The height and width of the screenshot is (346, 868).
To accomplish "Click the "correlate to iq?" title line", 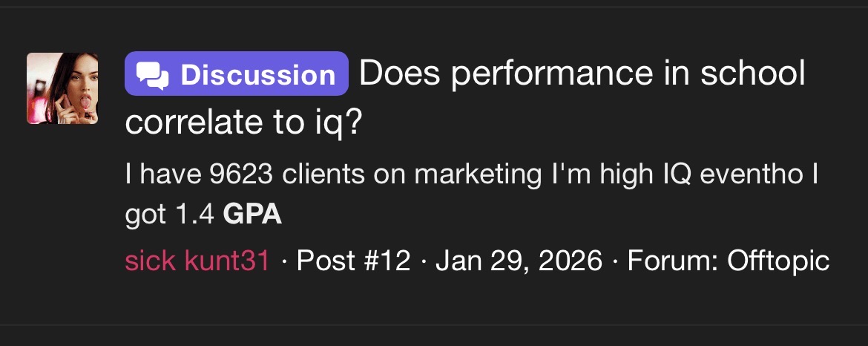I will [x=243, y=122].
